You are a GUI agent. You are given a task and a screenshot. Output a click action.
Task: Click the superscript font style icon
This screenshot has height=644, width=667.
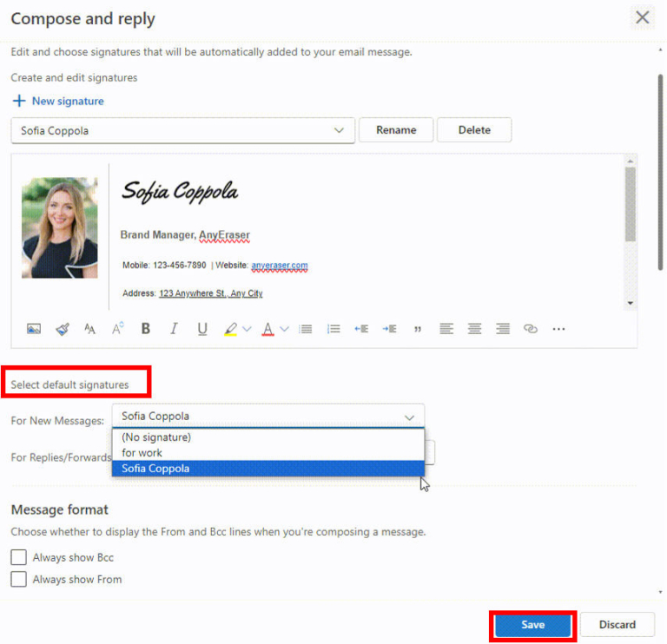click(x=118, y=329)
